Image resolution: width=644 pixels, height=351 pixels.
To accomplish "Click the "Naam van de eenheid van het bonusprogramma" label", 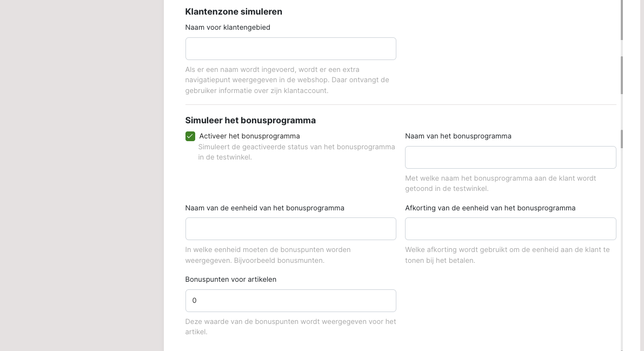I will (x=264, y=208).
